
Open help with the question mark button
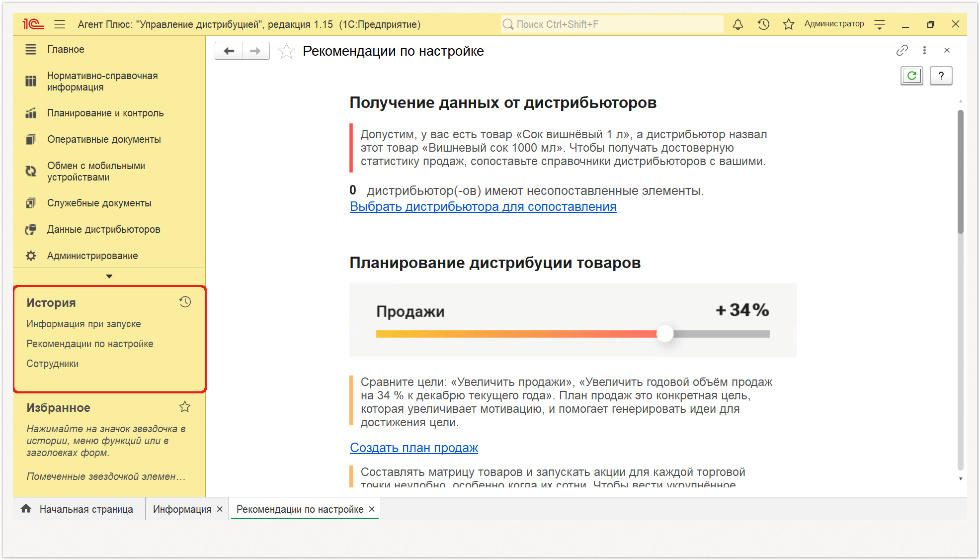941,76
